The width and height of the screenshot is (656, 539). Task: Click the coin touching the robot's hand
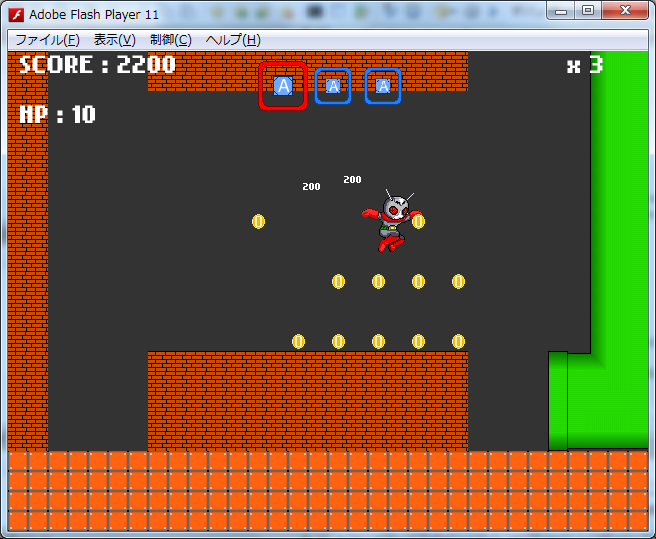pos(418,221)
